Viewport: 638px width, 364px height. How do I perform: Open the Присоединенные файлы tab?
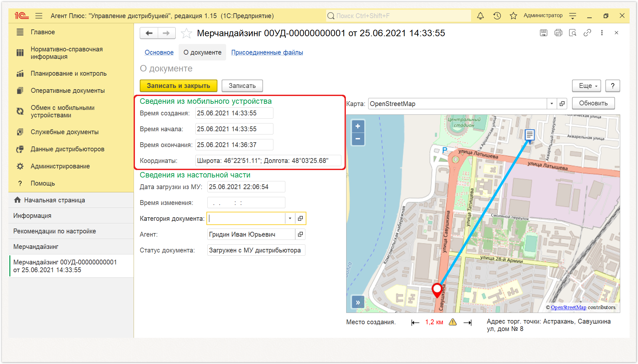click(x=267, y=52)
